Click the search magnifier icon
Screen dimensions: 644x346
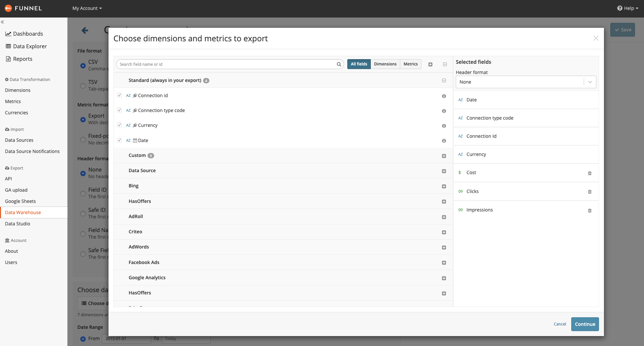(x=339, y=64)
